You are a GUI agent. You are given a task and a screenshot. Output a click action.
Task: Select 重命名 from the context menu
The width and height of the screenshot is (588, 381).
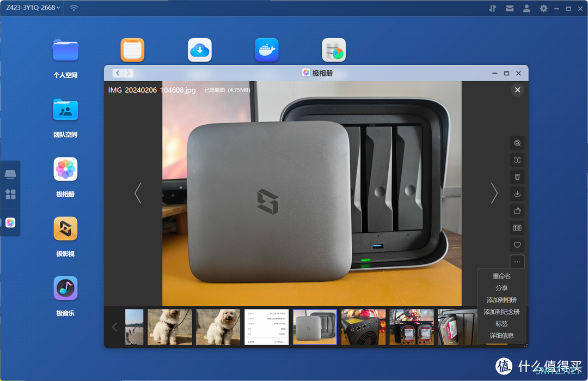coord(502,276)
